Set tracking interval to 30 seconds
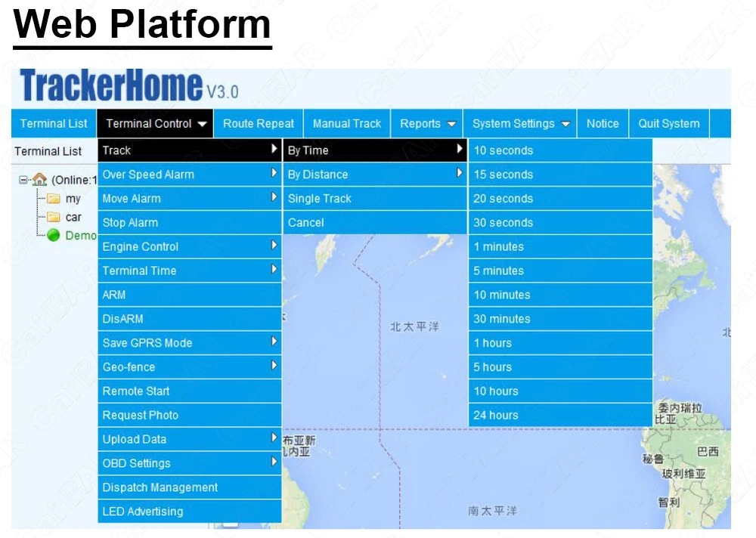Viewport: 756px width, 538px height. [560, 223]
